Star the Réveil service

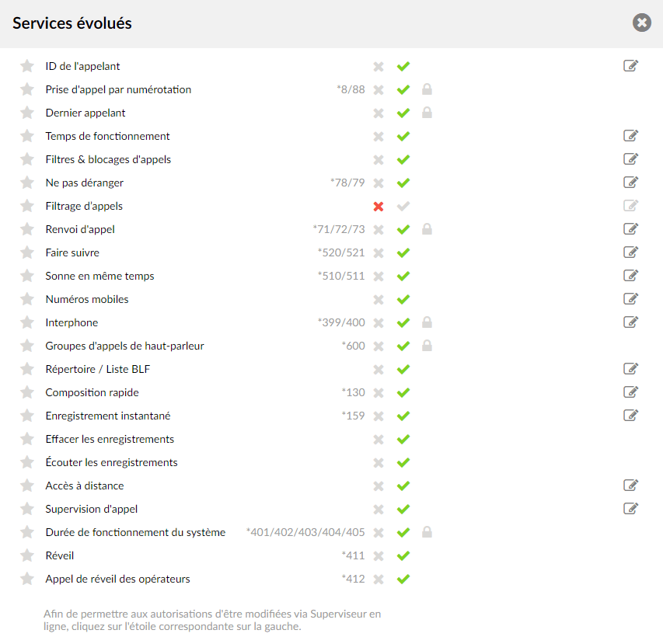[27, 555]
